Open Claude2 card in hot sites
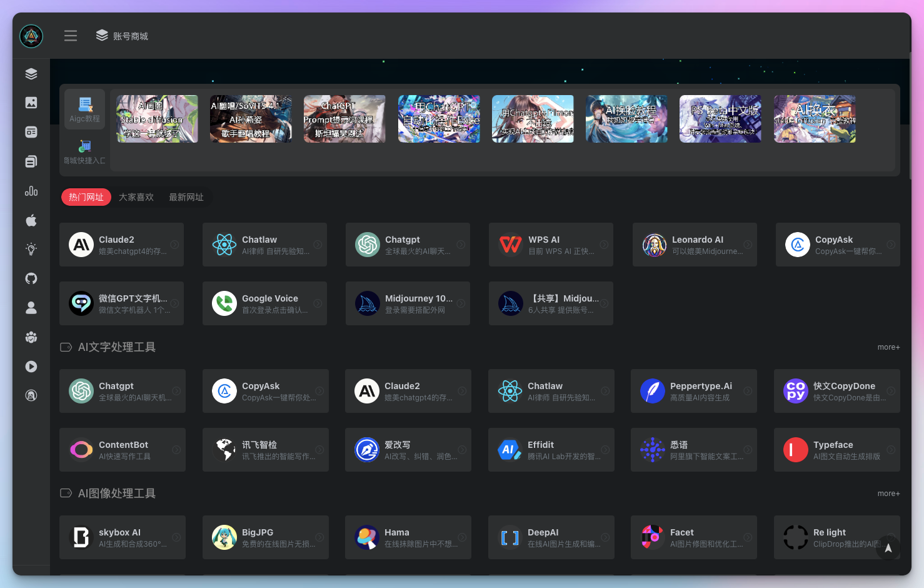The image size is (924, 588). [x=121, y=245]
